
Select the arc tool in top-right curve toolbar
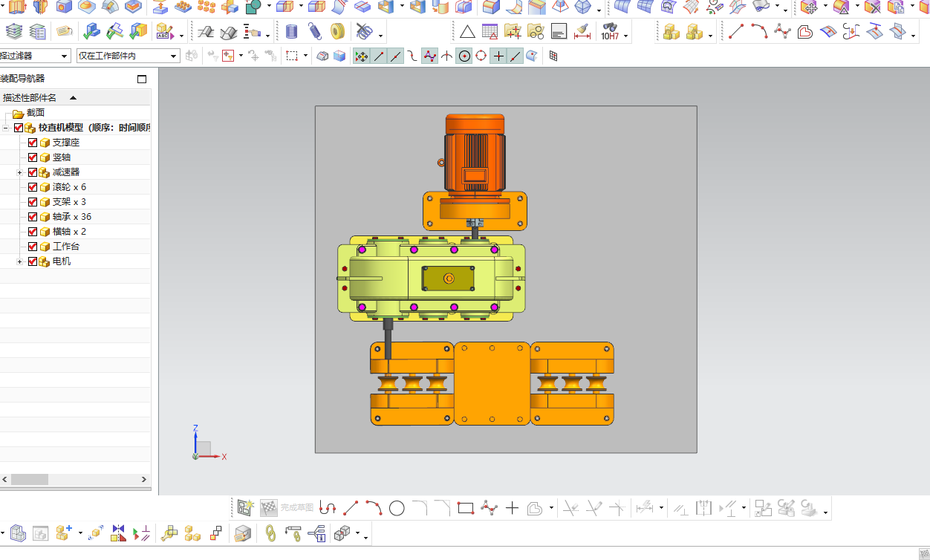[x=758, y=32]
